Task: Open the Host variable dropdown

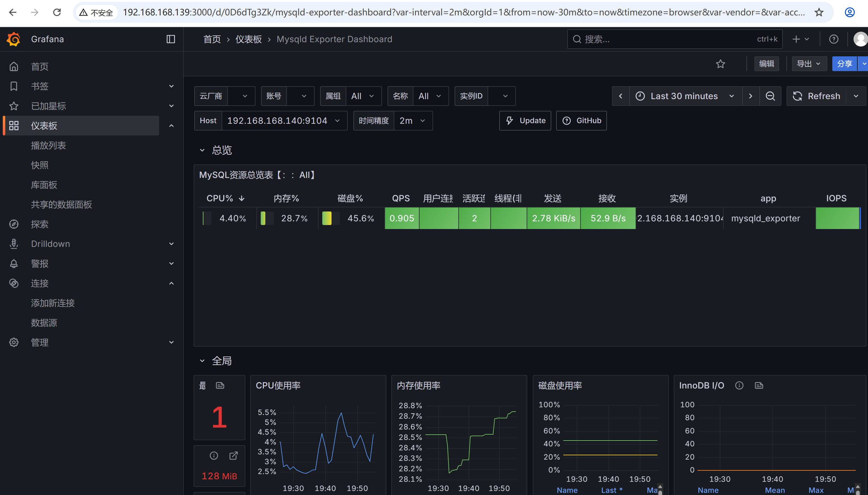Action: click(284, 121)
